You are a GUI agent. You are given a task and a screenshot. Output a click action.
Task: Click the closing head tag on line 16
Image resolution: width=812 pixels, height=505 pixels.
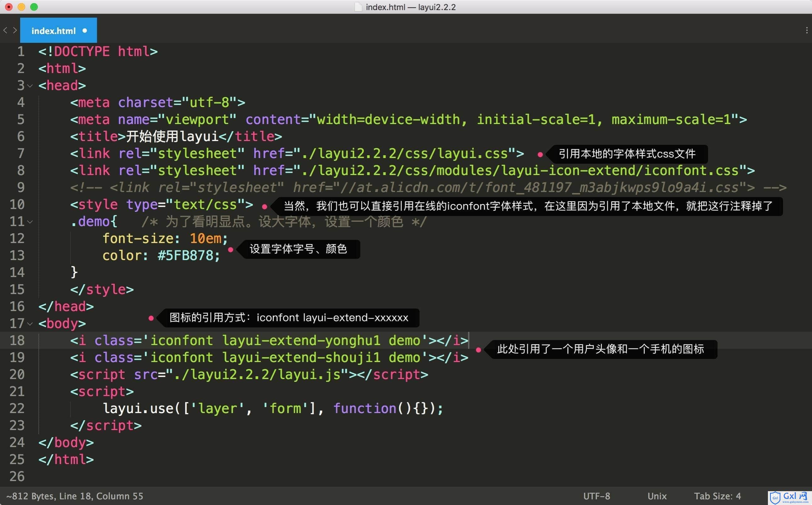66,307
